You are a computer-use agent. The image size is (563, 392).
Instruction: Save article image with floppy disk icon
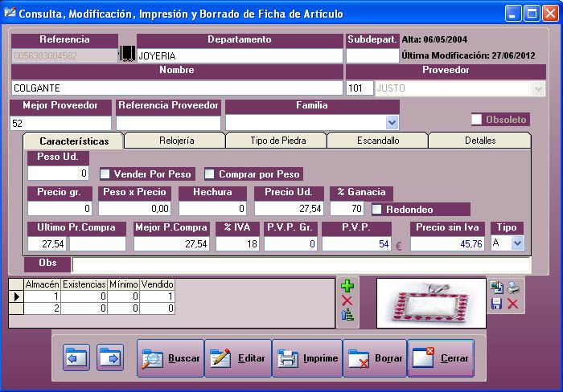click(x=497, y=304)
